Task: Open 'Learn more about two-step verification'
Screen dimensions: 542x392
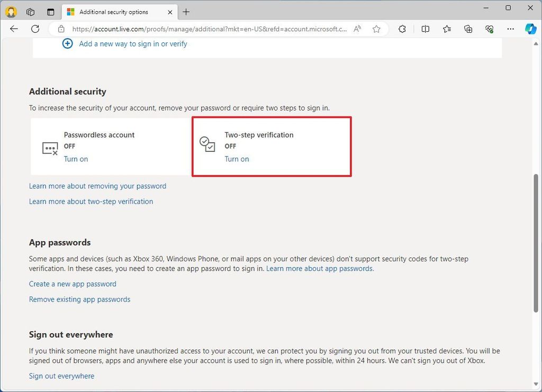Action: tap(91, 201)
